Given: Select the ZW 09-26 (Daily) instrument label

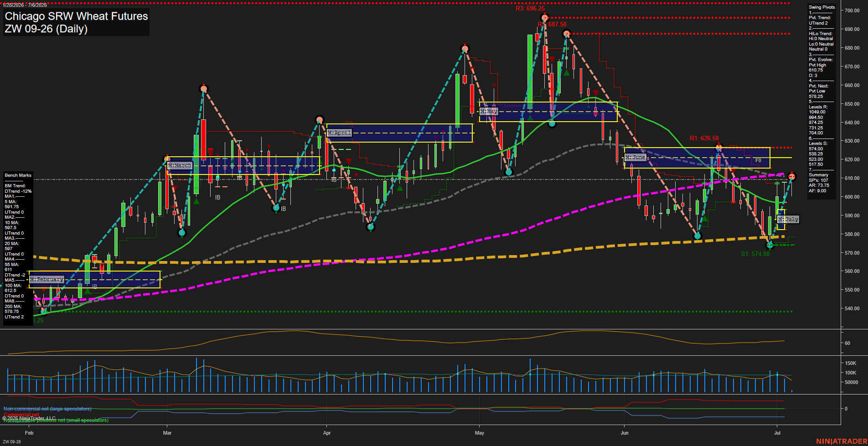Looking at the screenshot, I should (x=46, y=29).
